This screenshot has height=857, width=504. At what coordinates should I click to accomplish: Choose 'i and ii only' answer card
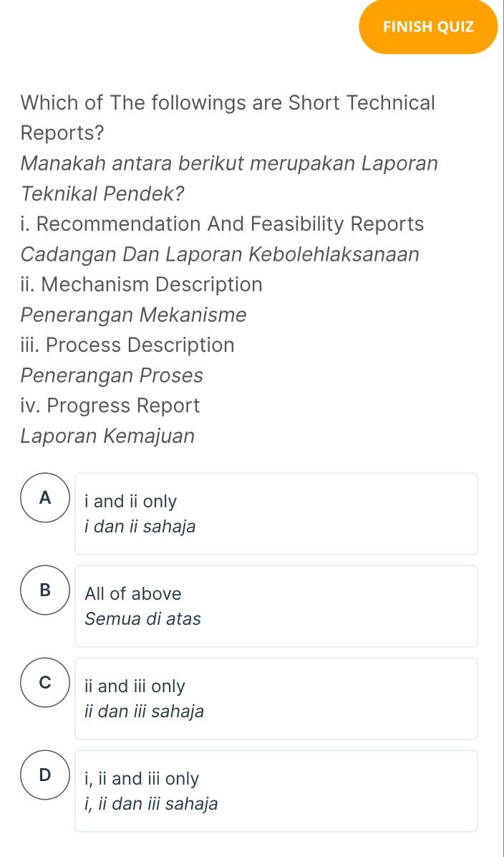pyautogui.click(x=276, y=513)
